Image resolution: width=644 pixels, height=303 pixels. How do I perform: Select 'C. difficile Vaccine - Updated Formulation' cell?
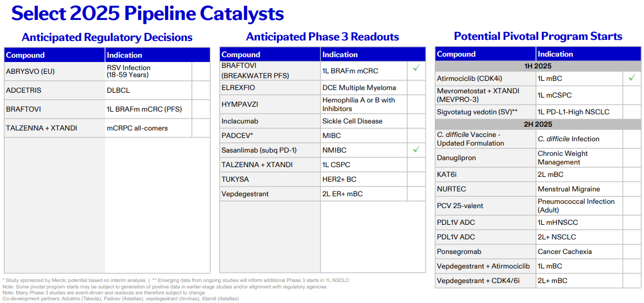click(485, 139)
